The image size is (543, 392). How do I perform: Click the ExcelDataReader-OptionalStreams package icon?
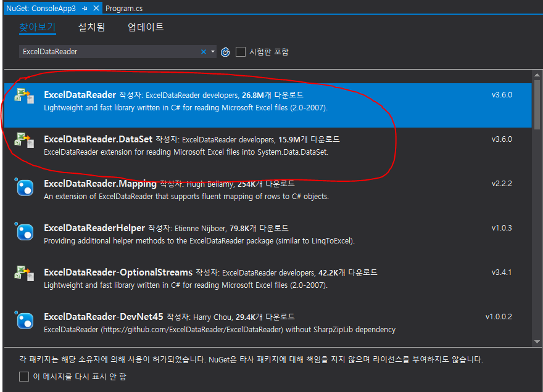click(24, 273)
